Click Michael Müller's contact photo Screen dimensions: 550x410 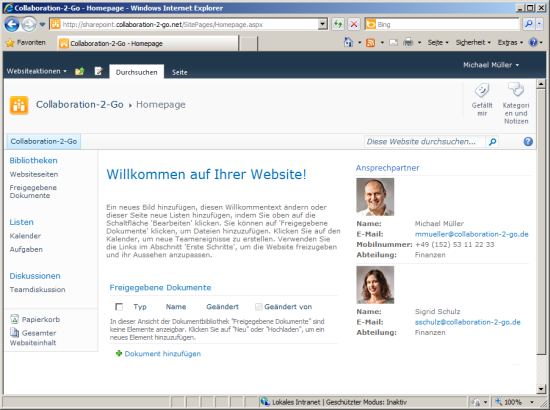point(375,196)
